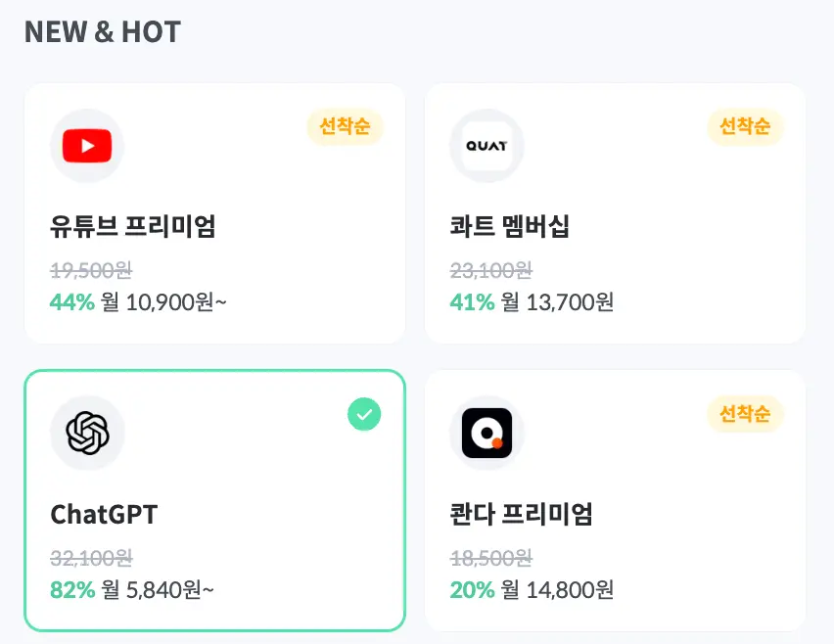Click the 선착순 badge on 콴다 프리미엄 card
Image resolution: width=834 pixels, height=644 pixels.
tap(745, 415)
